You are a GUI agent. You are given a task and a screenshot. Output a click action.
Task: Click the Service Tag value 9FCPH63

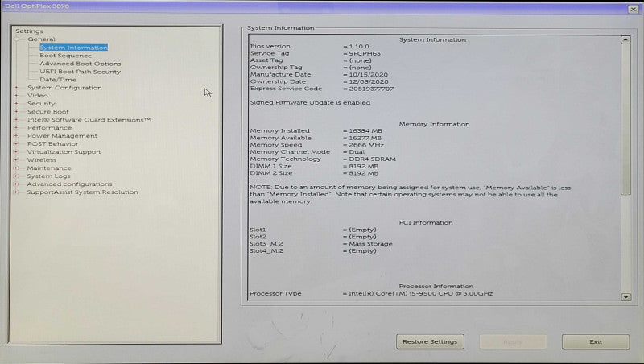[x=365, y=53]
